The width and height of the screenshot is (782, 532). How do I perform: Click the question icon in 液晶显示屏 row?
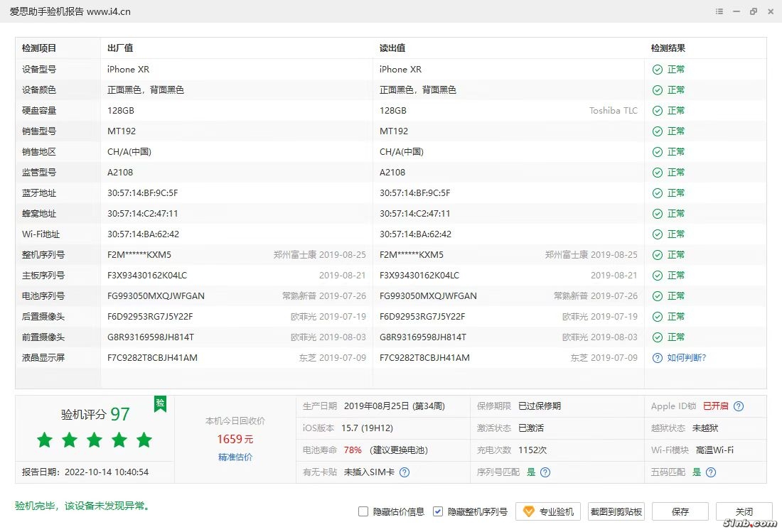tap(658, 358)
